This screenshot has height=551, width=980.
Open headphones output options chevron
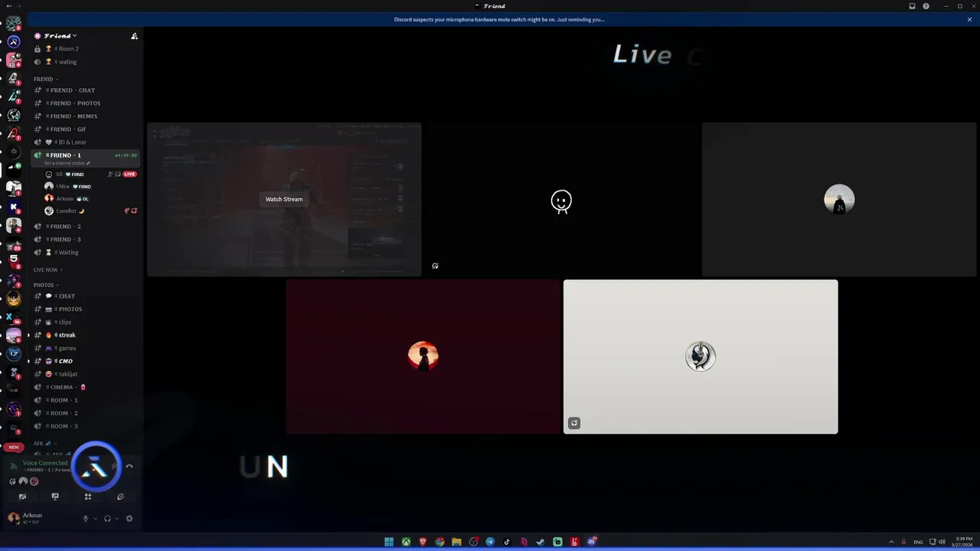(116, 519)
